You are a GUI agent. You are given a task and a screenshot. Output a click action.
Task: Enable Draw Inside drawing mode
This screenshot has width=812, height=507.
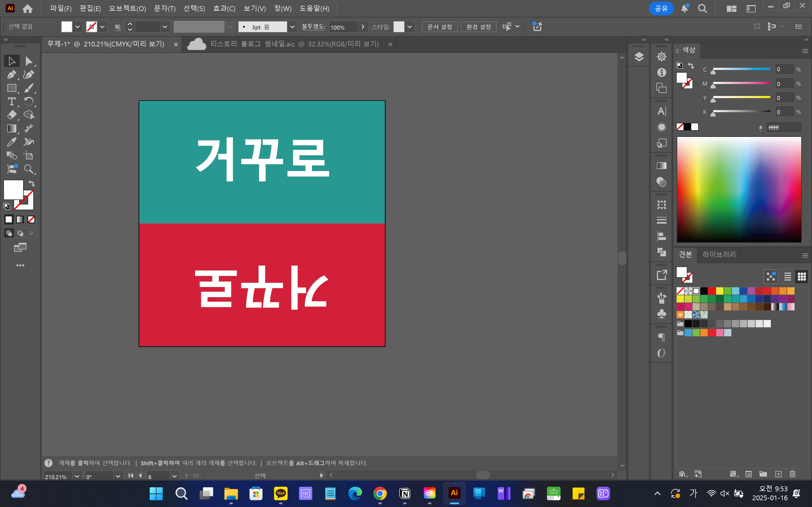30,233
